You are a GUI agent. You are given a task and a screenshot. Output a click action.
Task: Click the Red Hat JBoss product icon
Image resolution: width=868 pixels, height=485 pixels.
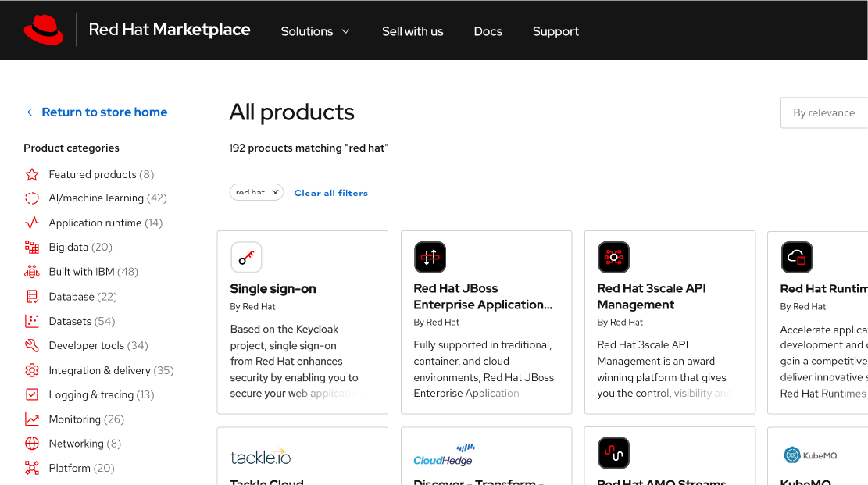430,257
